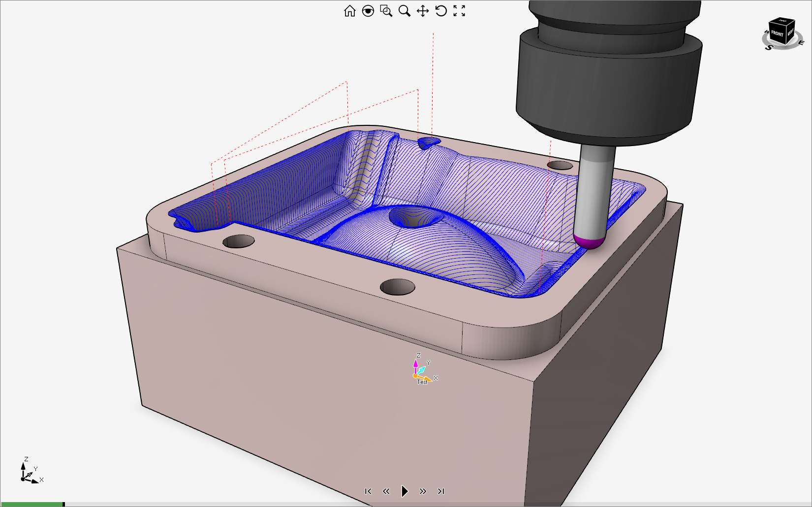The width and height of the screenshot is (812, 507).
Task: Skip to end of simulation
Action: pos(441,491)
